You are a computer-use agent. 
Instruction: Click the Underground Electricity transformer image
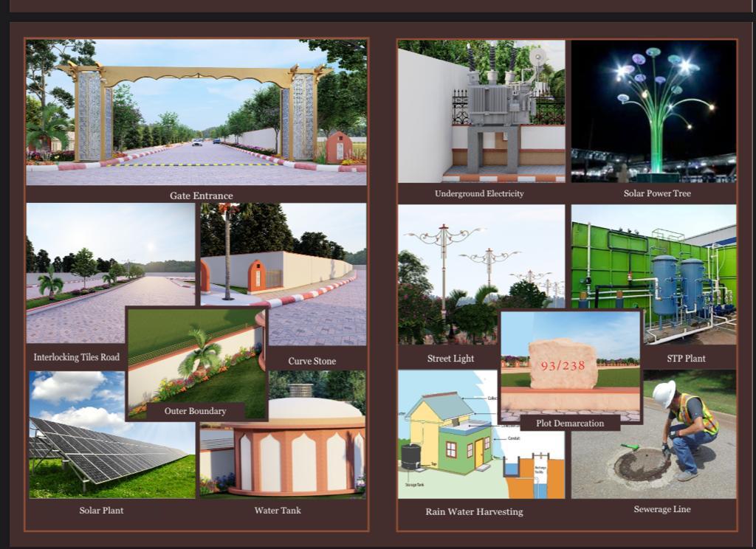[x=481, y=111]
